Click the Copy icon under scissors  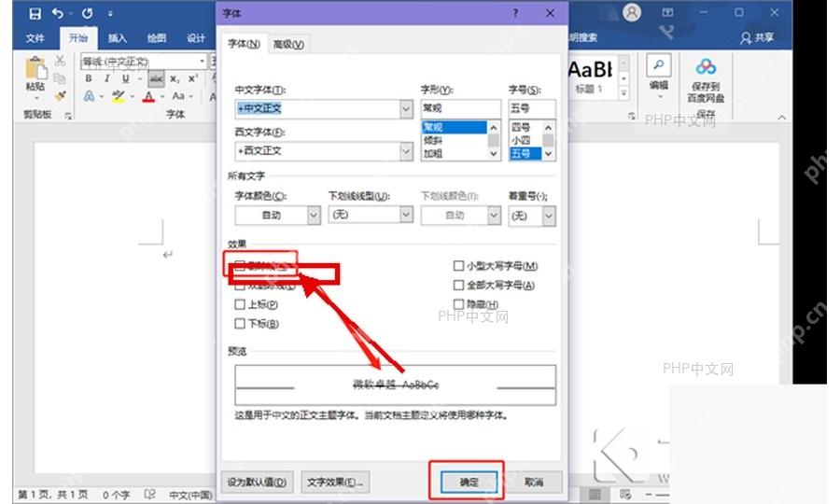(x=60, y=78)
